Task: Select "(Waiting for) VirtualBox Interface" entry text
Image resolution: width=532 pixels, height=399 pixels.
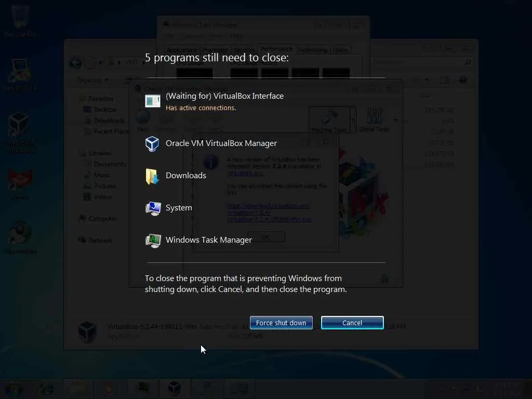Action: 224,96
